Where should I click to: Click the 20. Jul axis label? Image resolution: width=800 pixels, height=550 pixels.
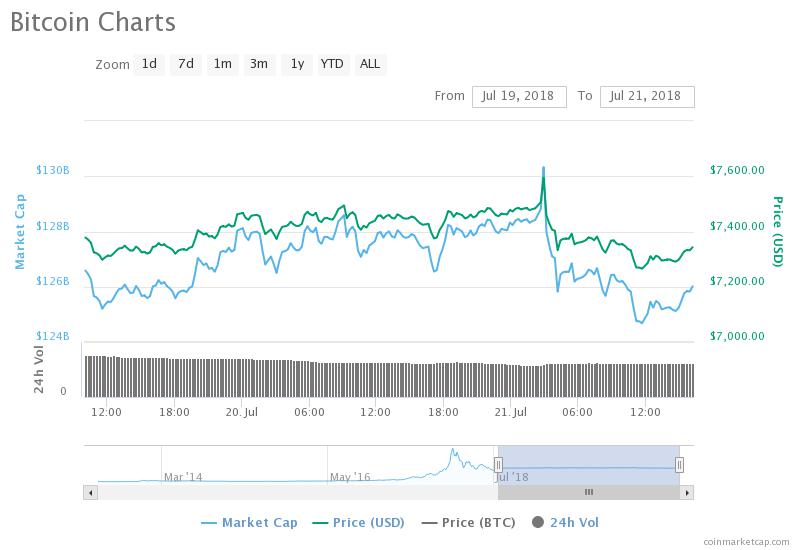[242, 412]
